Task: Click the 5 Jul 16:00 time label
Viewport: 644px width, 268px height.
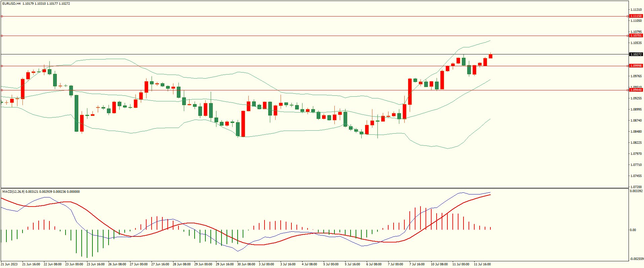Action: pyautogui.click(x=352, y=264)
